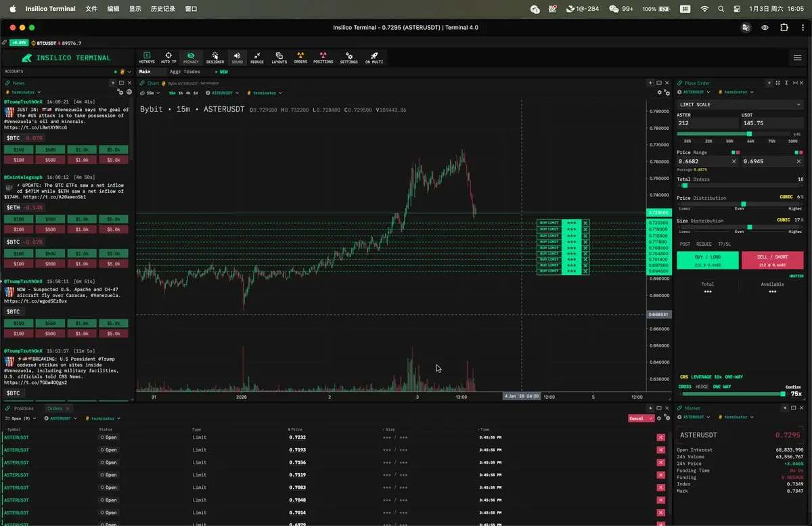Select CROSS margin mode
Screen dimensions: 812x526
coord(685,387)
